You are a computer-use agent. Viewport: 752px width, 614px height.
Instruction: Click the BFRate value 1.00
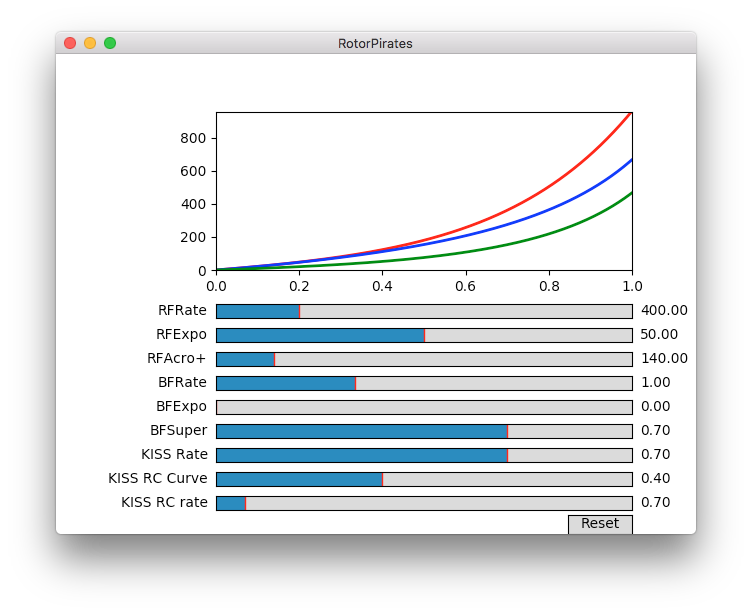(656, 382)
